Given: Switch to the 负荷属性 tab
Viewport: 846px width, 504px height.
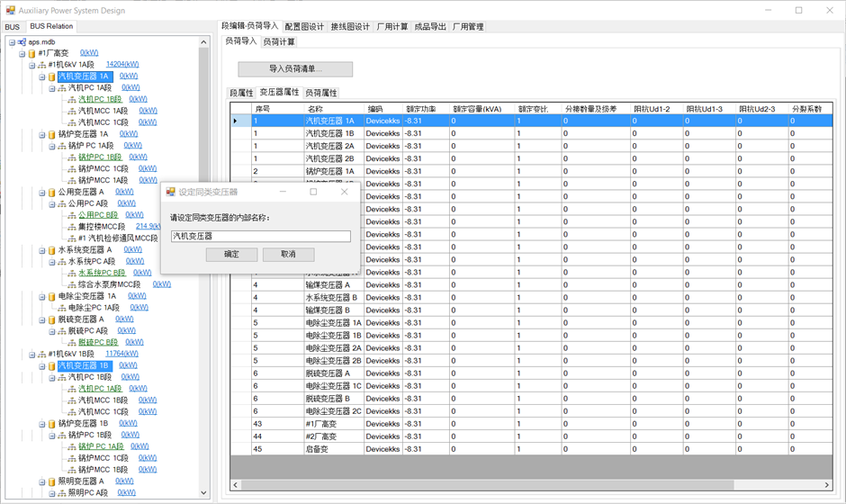Looking at the screenshot, I should [x=321, y=93].
